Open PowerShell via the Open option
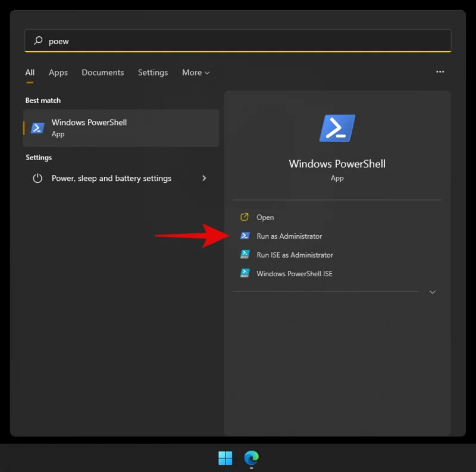 tap(265, 217)
